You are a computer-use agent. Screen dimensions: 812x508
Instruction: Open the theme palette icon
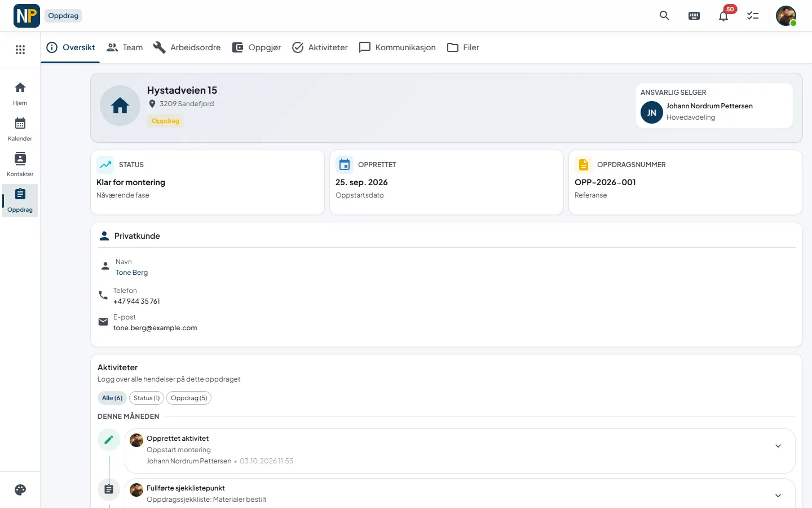pyautogui.click(x=20, y=490)
